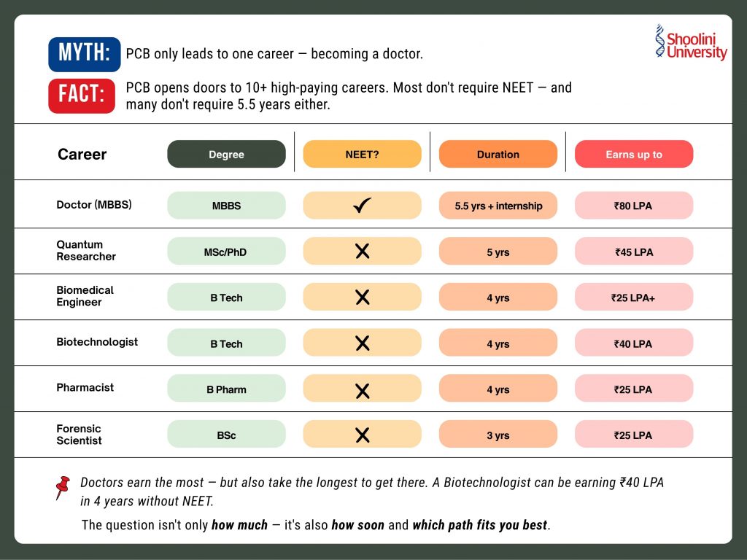The height and width of the screenshot is (560, 747).
Task: Click the Earns up to header
Action: pyautogui.click(x=634, y=154)
